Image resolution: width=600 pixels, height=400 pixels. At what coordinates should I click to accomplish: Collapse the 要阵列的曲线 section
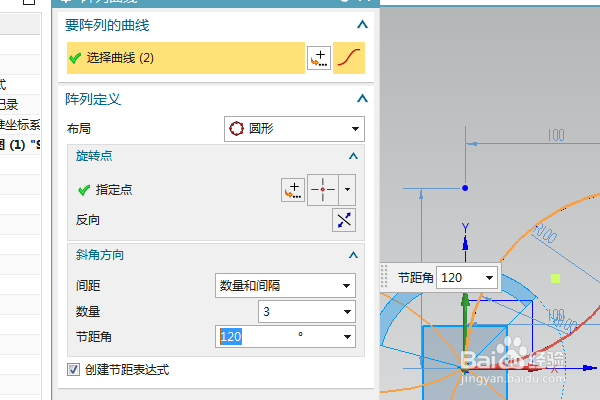362,25
